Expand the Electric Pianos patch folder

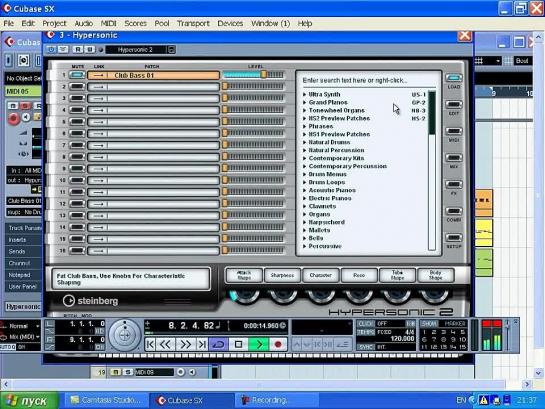coord(304,198)
